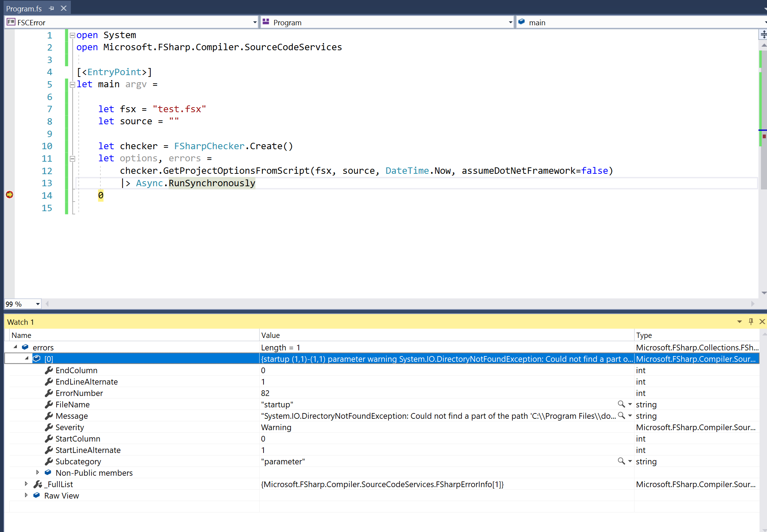Open the main member dropdown

pos(765,22)
